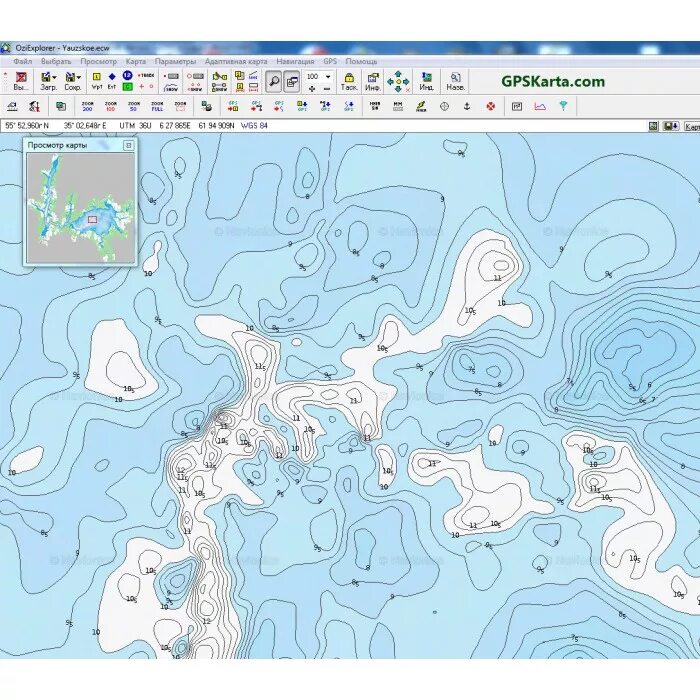Screen dimensions: 700x700
Task: Open the Параметры menu
Action: pos(175,62)
